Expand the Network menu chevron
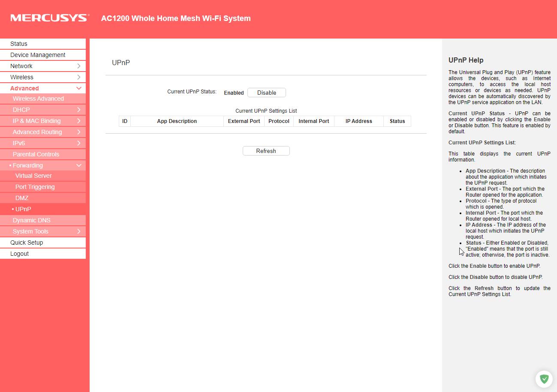557x392 pixels. 79,66
